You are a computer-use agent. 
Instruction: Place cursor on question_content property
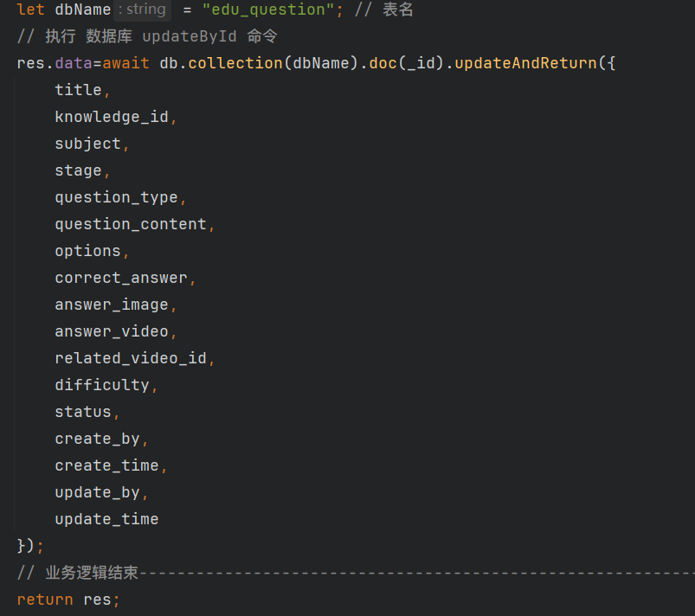(131, 224)
